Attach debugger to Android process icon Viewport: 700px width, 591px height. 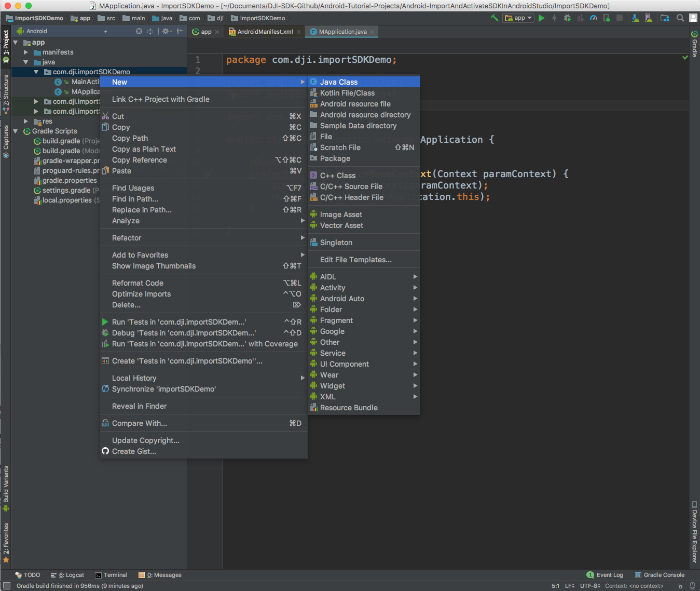click(607, 18)
